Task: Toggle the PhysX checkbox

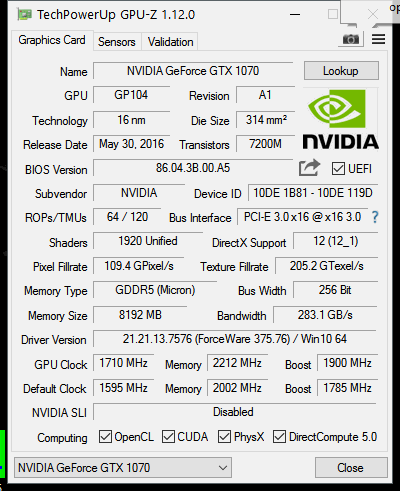Action: [224, 437]
